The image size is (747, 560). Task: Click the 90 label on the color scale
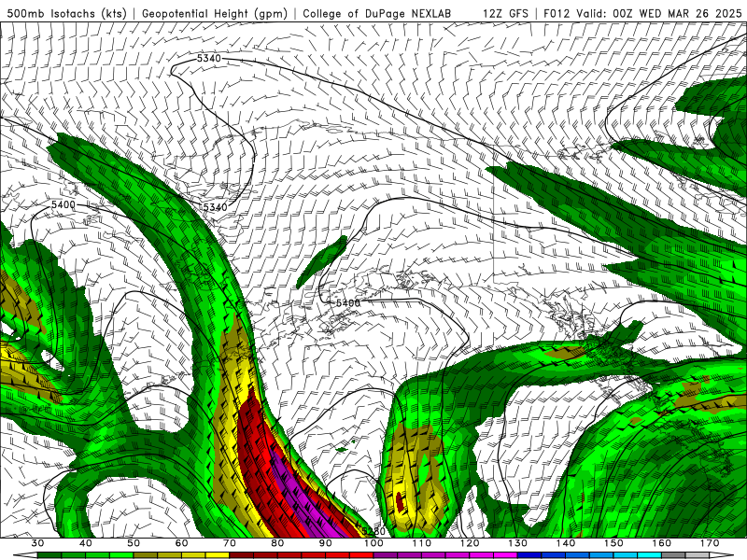325,543
